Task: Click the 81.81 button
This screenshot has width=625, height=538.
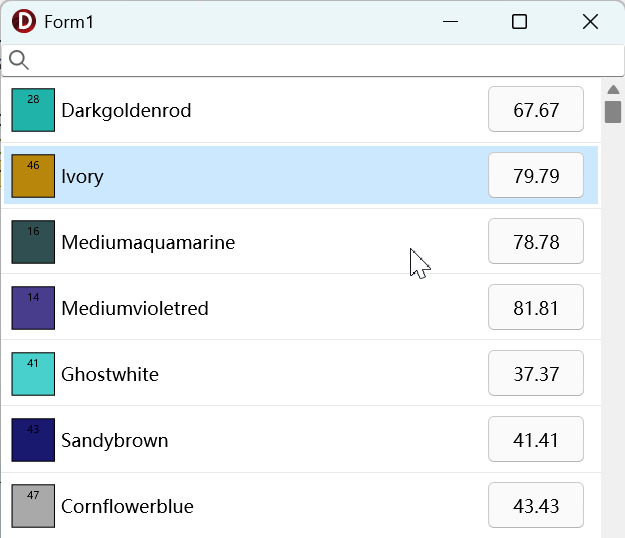Action: [x=535, y=308]
